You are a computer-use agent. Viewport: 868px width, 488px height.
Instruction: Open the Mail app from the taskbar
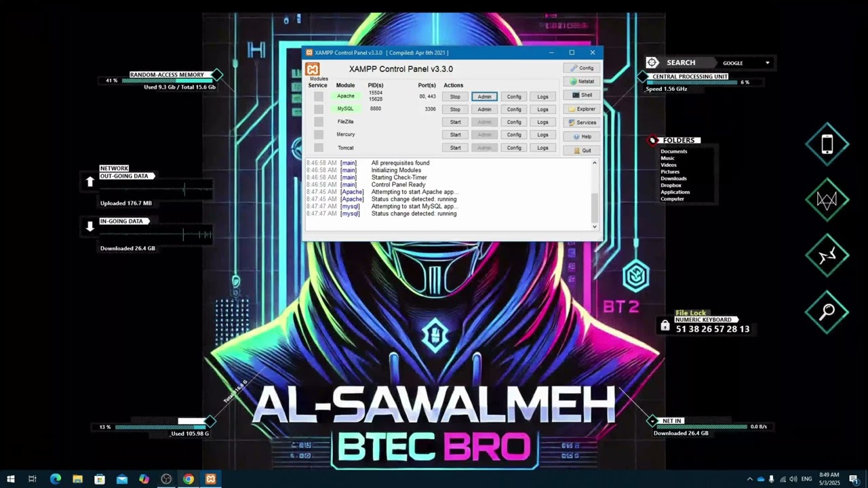pyautogui.click(x=122, y=479)
